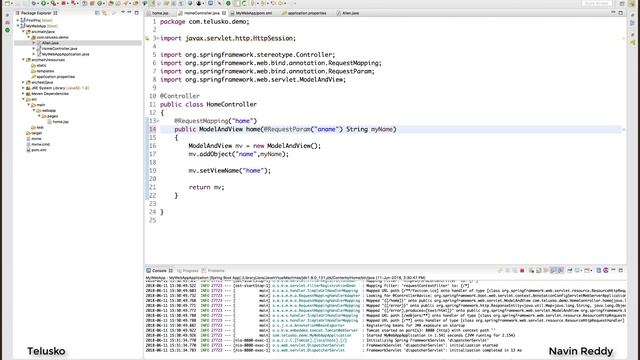
Task: Collapse the home method fold on line 13
Action: click(x=158, y=121)
